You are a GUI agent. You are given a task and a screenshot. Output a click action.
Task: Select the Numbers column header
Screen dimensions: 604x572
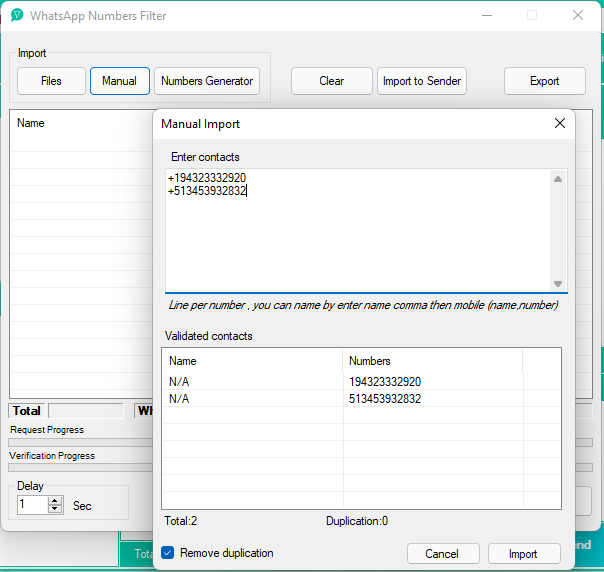433,361
